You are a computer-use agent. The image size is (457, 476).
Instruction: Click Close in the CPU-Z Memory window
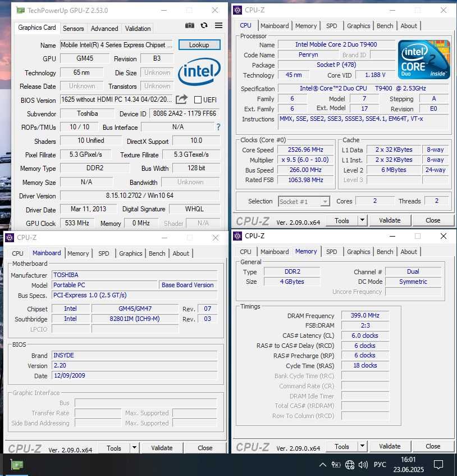point(433,446)
